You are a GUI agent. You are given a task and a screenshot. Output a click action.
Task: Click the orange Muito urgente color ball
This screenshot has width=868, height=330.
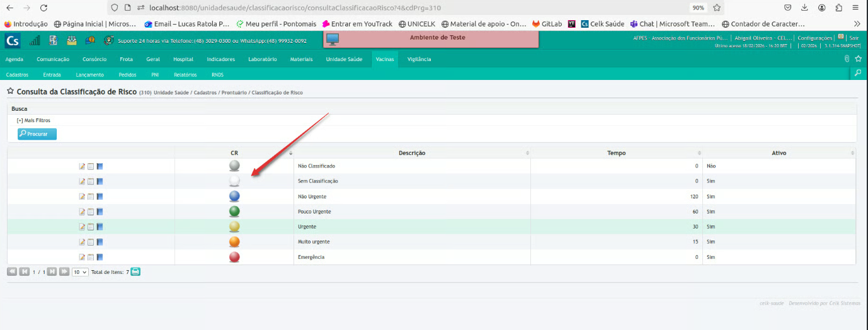[234, 242]
